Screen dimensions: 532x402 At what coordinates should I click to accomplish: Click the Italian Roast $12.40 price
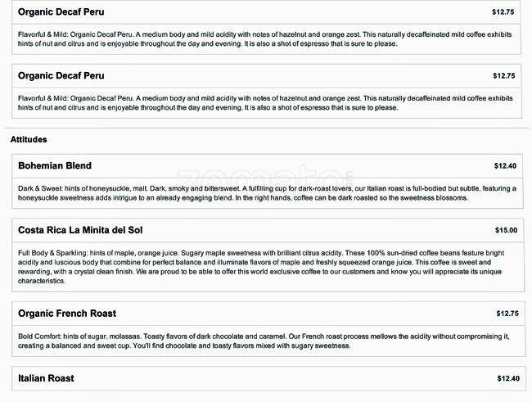(508, 379)
